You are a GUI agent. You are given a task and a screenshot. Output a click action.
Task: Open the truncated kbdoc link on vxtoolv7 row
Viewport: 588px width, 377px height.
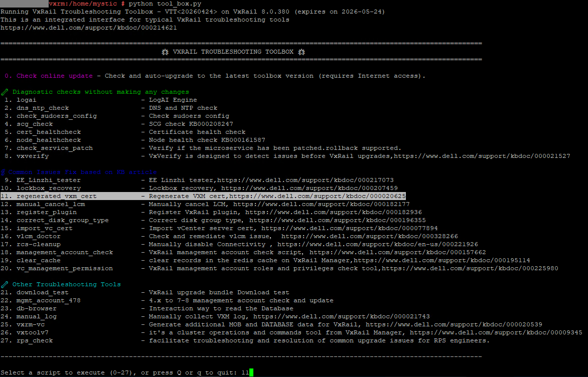pyautogui.click(x=496, y=332)
